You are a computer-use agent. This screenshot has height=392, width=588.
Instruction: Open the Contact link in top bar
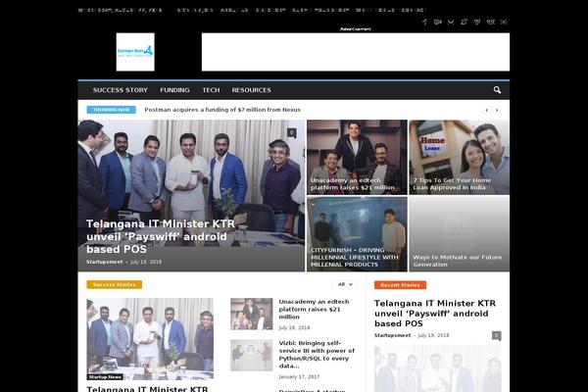pos(413,10)
